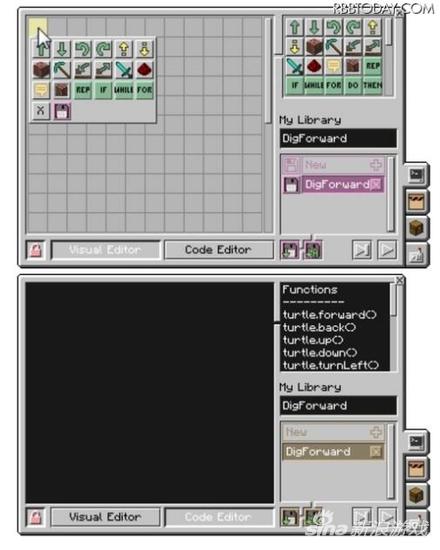Insert the FOR block from popup palette
The height and width of the screenshot is (550, 440).
tap(144, 90)
